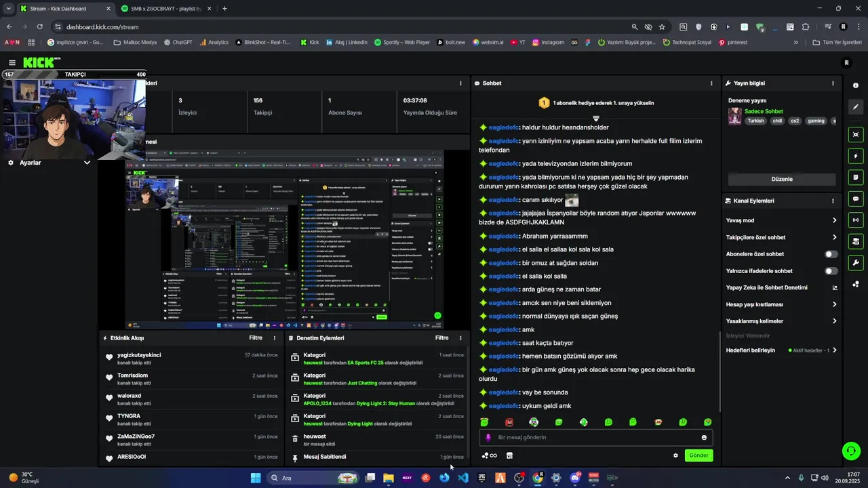Click Filtre in Etkinlik Akışı panel
The width and height of the screenshot is (868, 488).
coord(256,338)
